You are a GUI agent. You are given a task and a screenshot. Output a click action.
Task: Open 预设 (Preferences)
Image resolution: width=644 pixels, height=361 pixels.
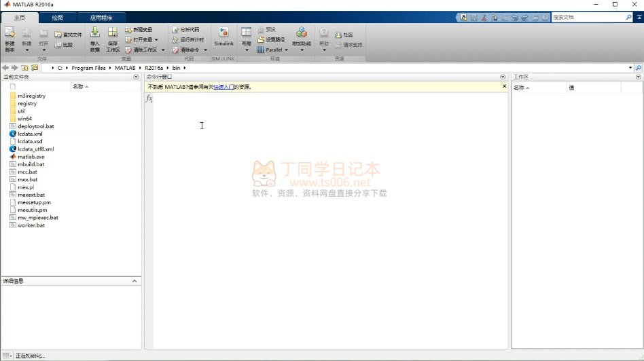coord(266,30)
